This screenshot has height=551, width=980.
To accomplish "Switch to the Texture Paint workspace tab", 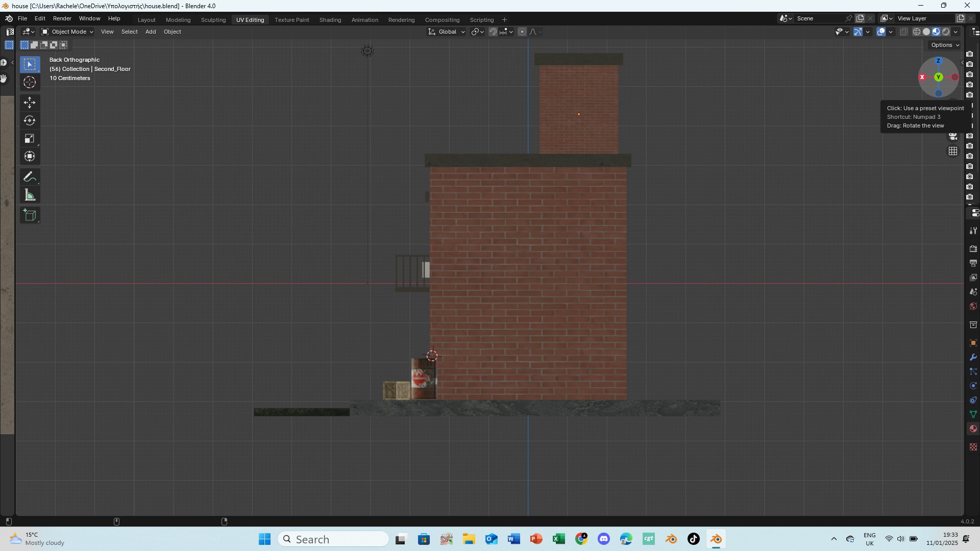I will 292,20.
